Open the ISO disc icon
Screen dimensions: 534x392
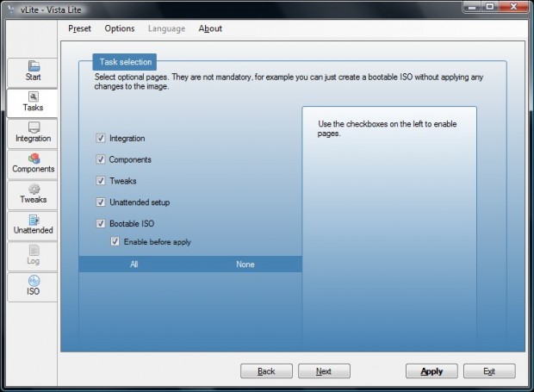[x=34, y=281]
